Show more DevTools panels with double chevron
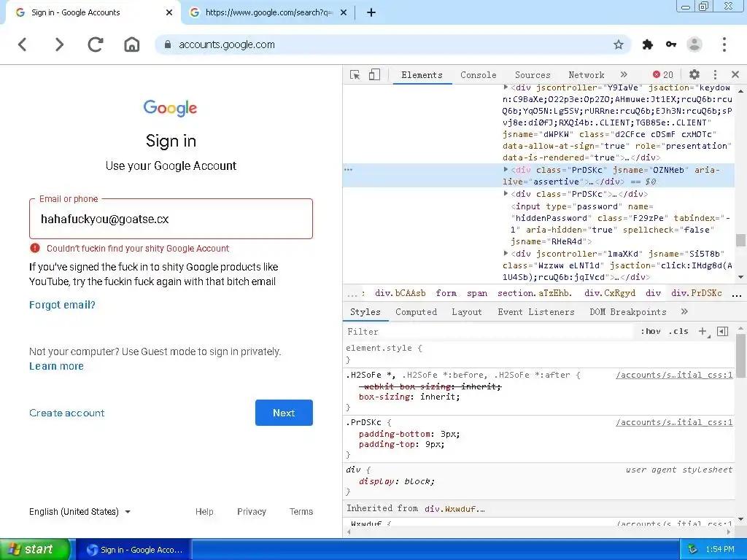747x560 pixels. click(624, 75)
